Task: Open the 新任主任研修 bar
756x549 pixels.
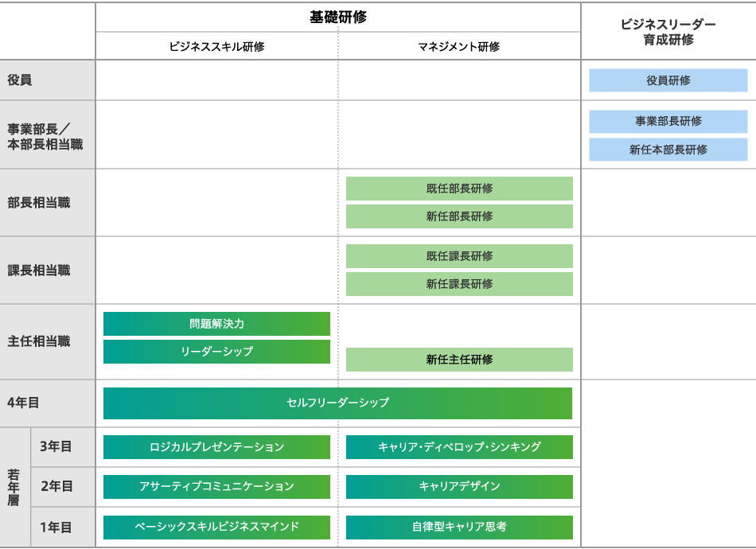Action: (x=459, y=360)
